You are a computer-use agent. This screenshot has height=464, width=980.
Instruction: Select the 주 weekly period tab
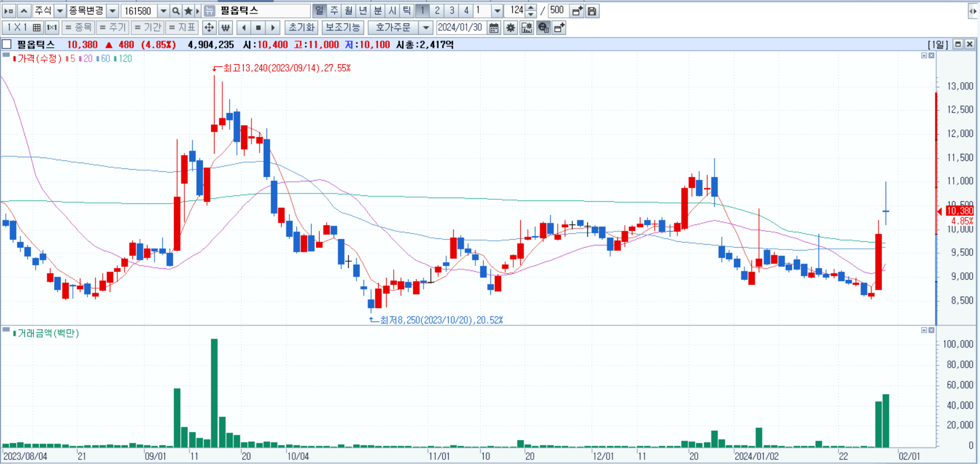(334, 10)
